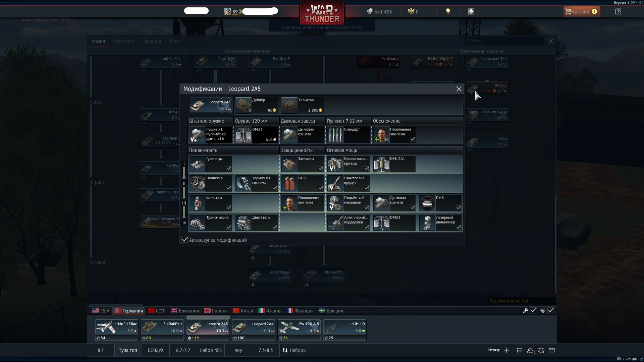Expand the DM33 ammunition dropdown for Орудие 120 мм
Screen dimensions: 644x362
pos(257,144)
